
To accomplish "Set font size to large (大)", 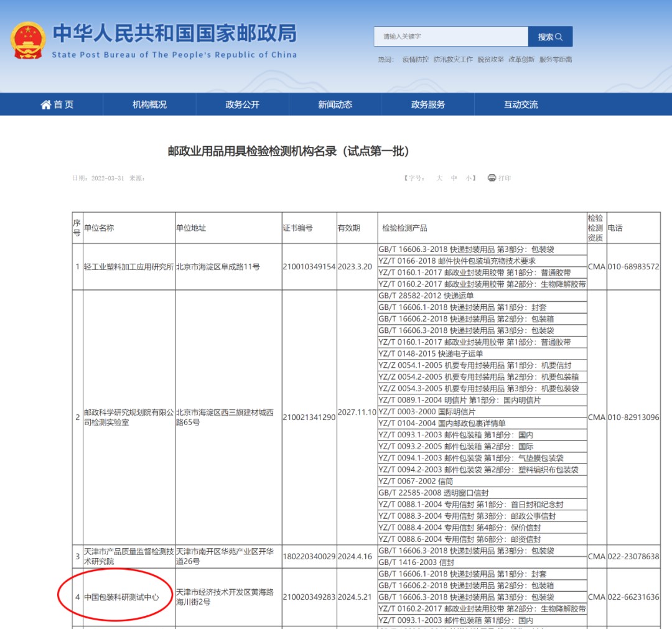I will [x=439, y=178].
